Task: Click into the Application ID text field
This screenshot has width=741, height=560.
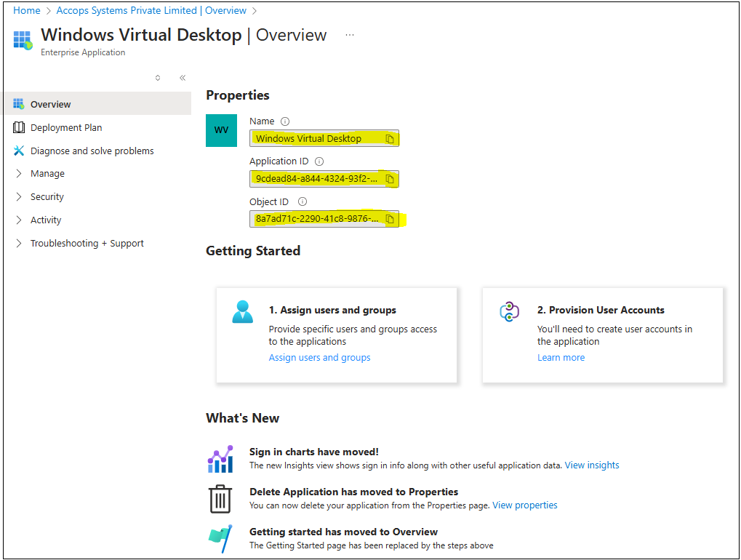Action: pyautogui.click(x=316, y=179)
